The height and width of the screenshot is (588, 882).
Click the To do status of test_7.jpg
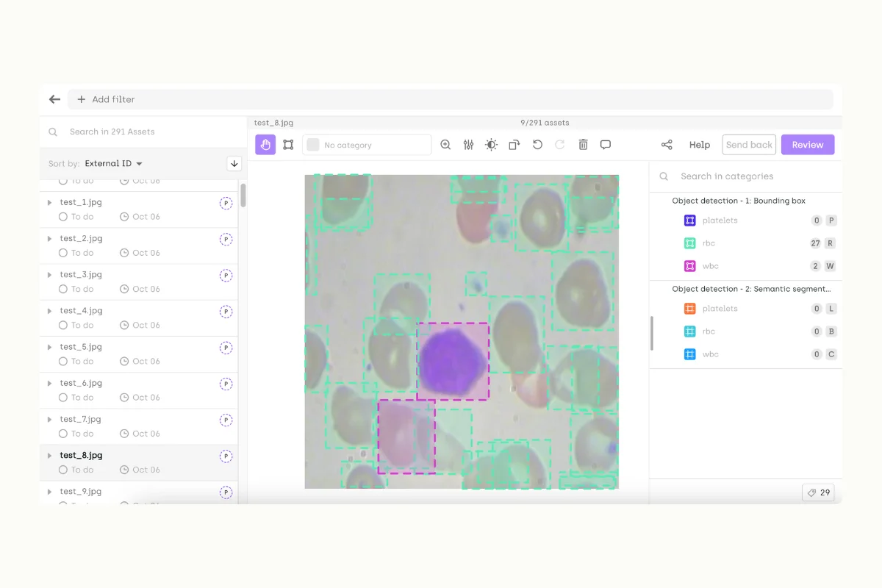click(x=76, y=434)
